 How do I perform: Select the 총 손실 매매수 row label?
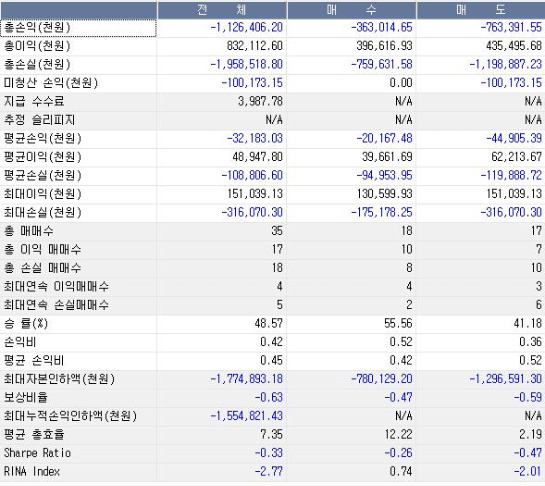coord(42,268)
